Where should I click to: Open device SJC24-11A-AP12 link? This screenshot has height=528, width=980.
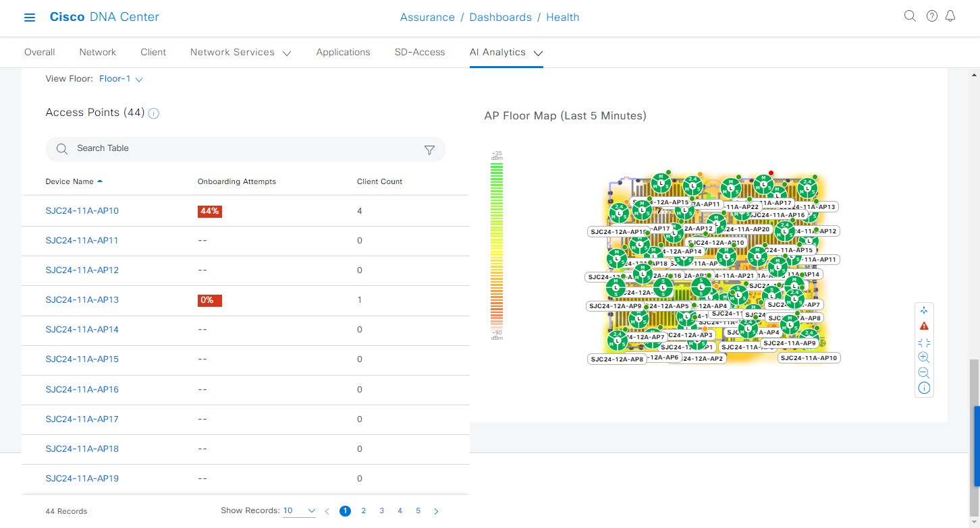tap(82, 270)
